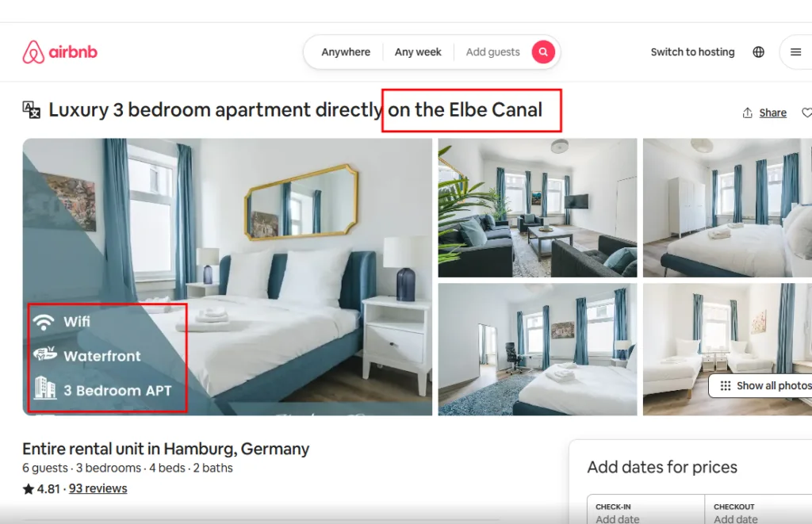This screenshot has width=812, height=524.
Task: Open the 93 reviews link
Action: [98, 489]
